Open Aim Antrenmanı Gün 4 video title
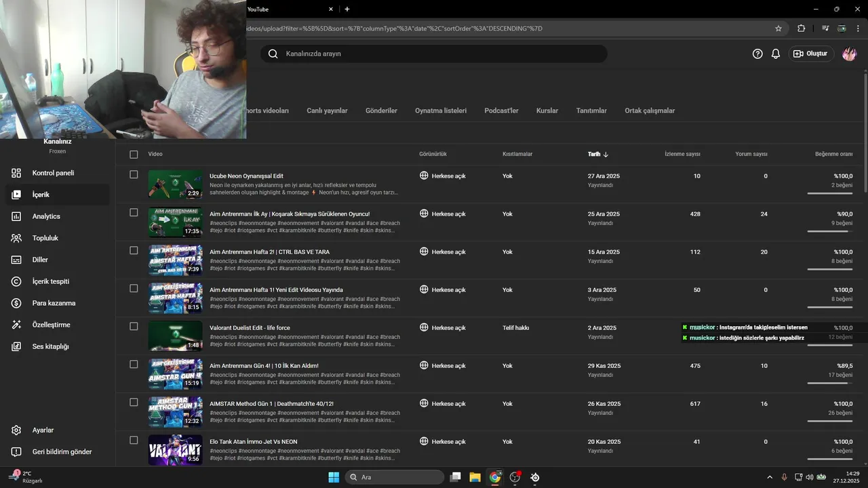The height and width of the screenshot is (488, 868). (264, 366)
